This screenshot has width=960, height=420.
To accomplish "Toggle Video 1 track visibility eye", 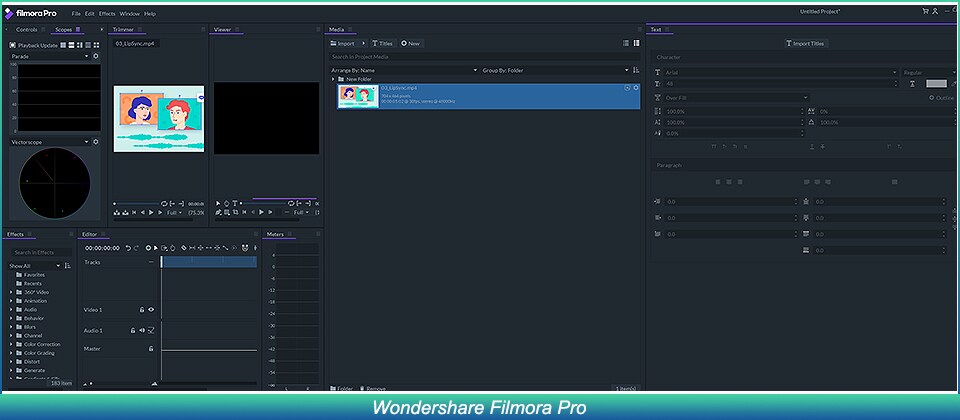I will click(151, 310).
